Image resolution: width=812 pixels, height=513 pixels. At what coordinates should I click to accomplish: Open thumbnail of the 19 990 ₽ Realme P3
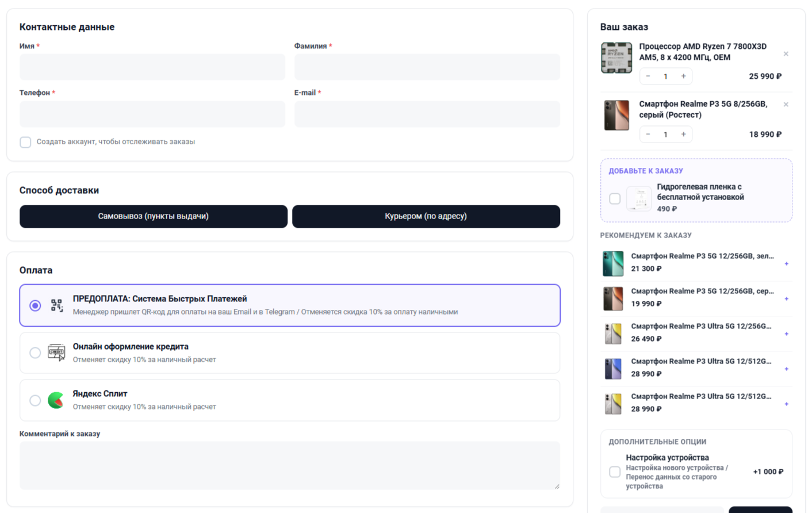(x=613, y=298)
